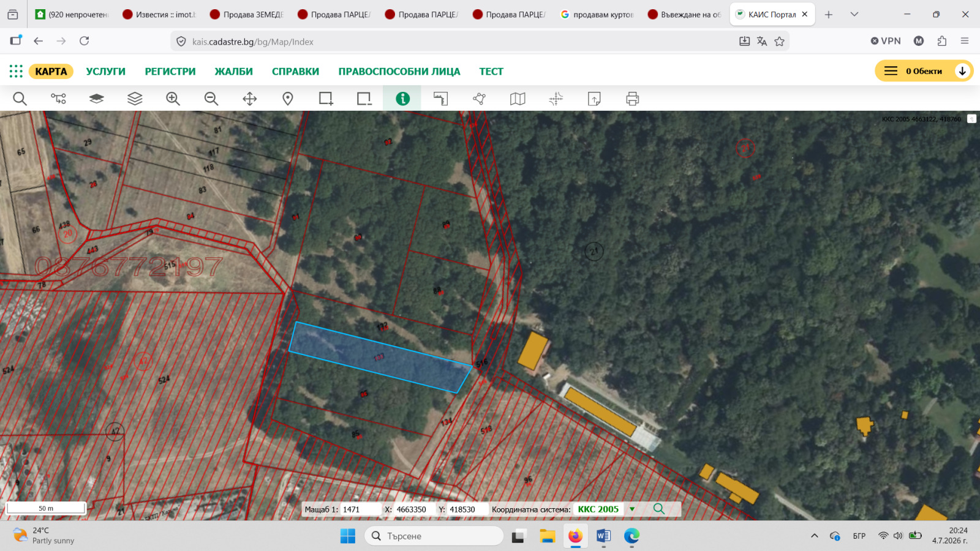Select the rectangle remove selection tool

(364, 99)
